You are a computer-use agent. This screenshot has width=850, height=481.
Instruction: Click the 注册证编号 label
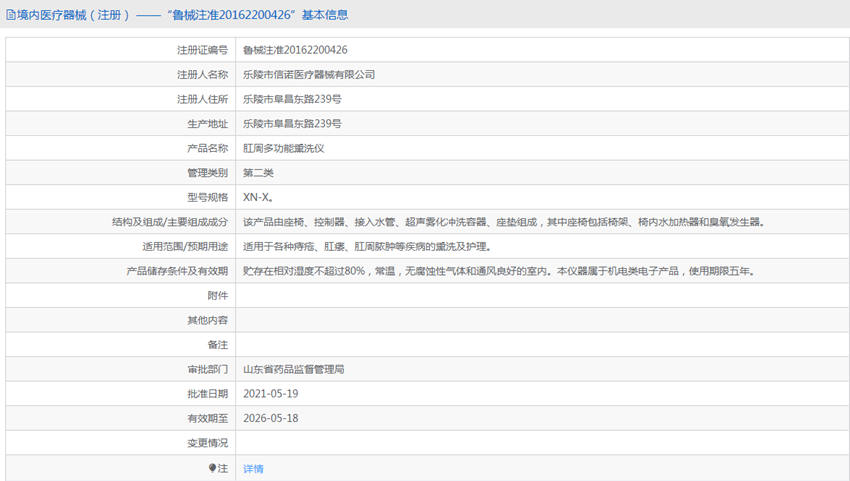pyautogui.click(x=202, y=50)
